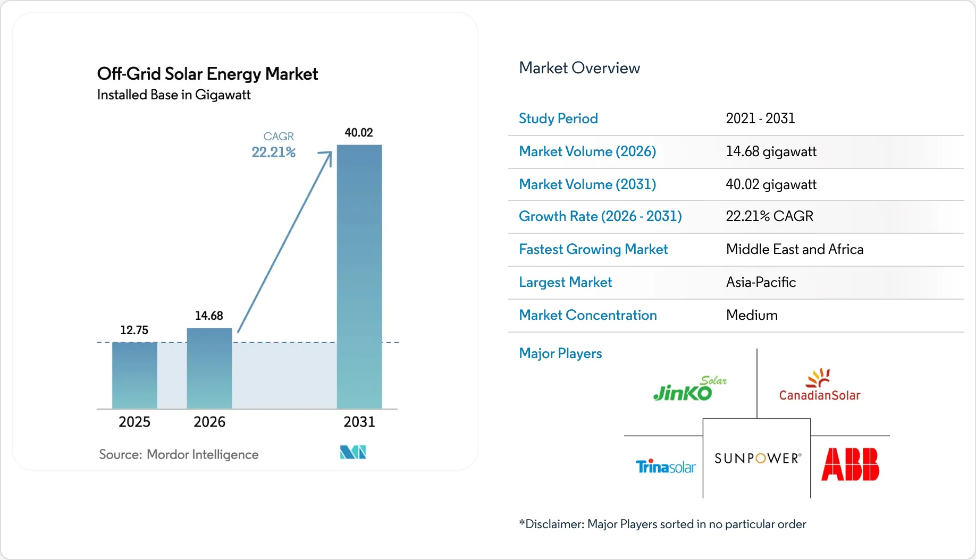Click the Source: Mordor Intelligence text
Image resolution: width=976 pixels, height=560 pixels.
click(x=179, y=454)
